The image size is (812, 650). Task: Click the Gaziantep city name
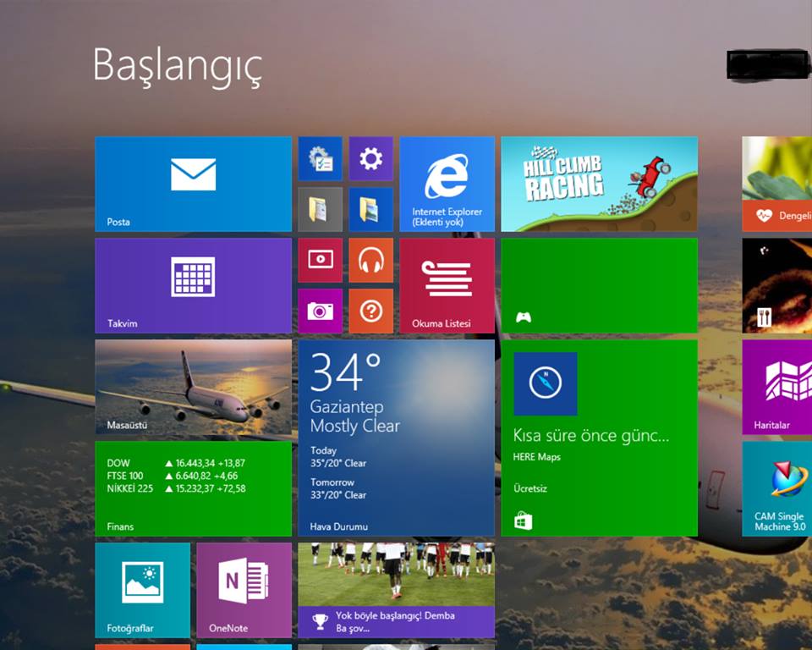(347, 407)
